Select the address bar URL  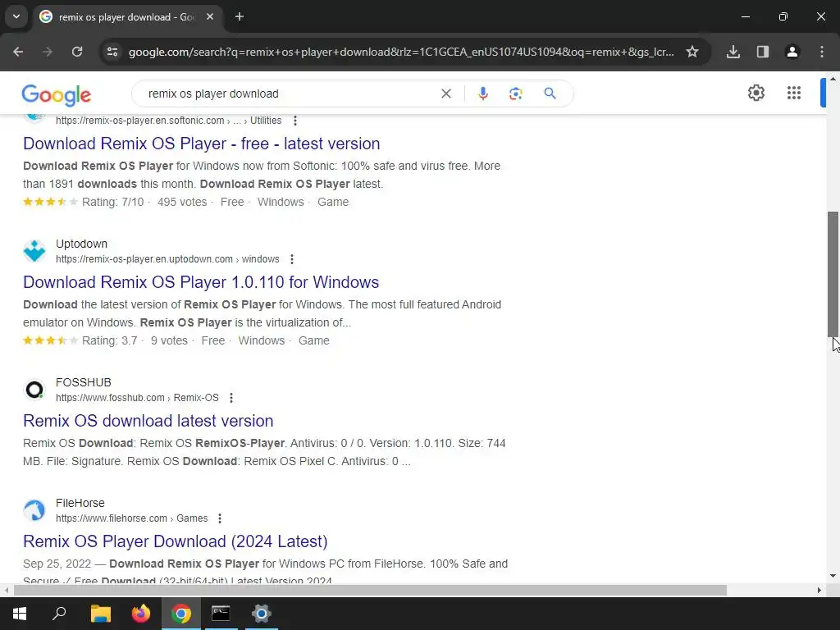[400, 52]
